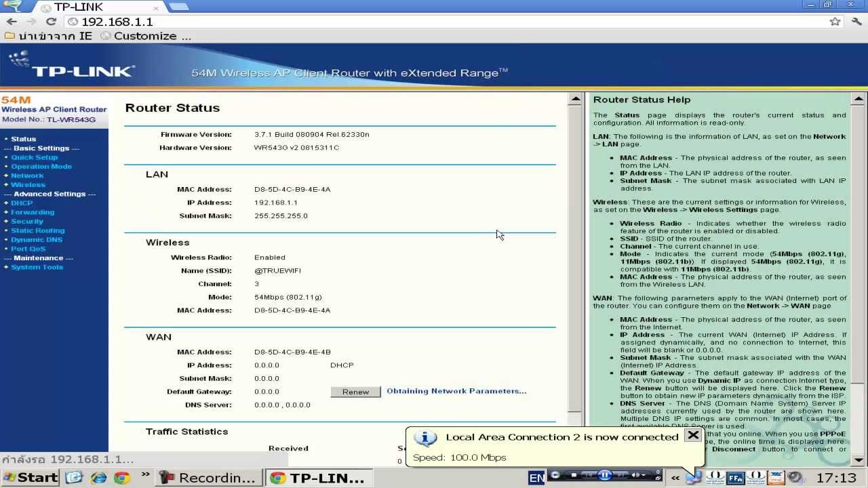Open the Windows Start menu
This screenshot has width=868, height=488.
[x=30, y=478]
